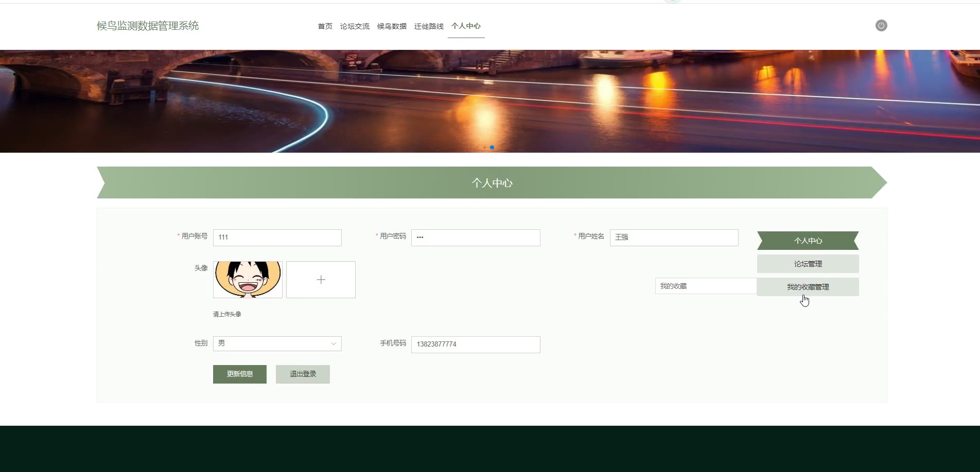Select 个人中心 in the top navigation
Viewport: 980px width, 472px height.
pyautogui.click(x=466, y=26)
